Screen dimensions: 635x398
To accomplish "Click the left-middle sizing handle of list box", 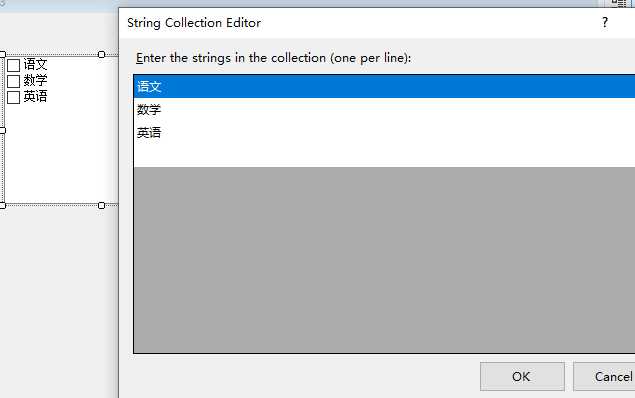I will pos(2,130).
